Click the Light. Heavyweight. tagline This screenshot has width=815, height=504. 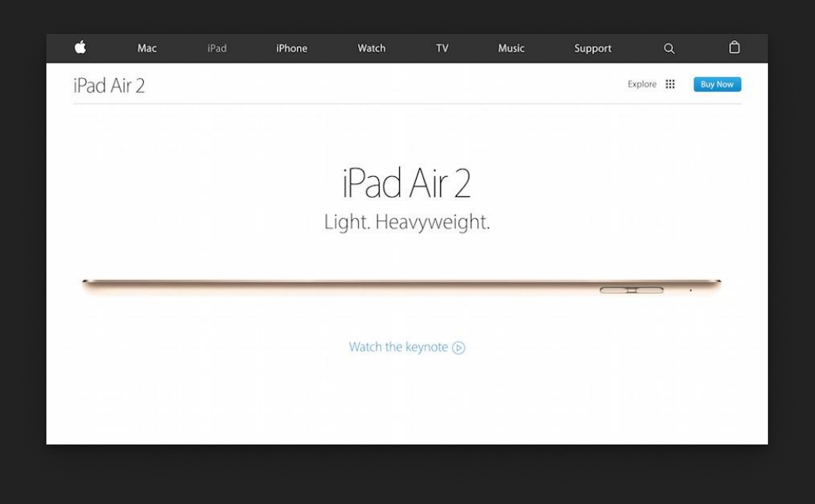[x=407, y=222]
